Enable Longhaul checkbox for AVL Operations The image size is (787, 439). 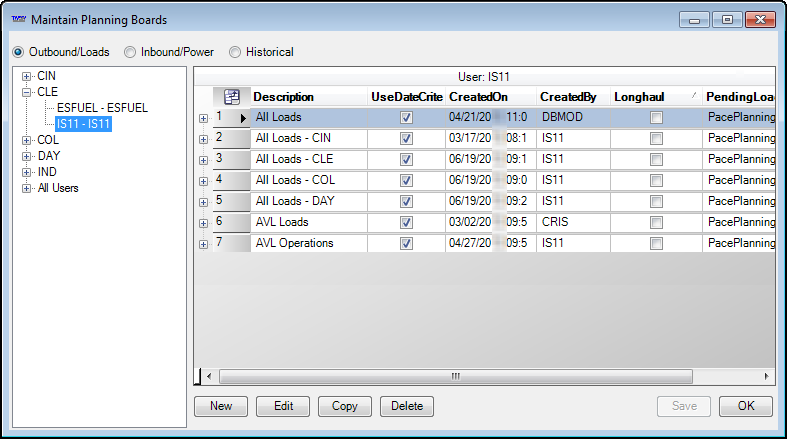(x=656, y=244)
